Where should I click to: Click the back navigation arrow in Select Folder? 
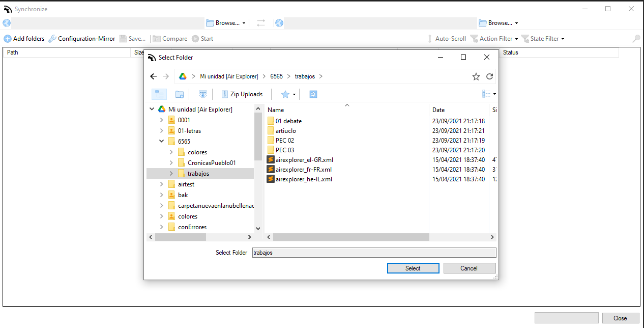(x=153, y=76)
